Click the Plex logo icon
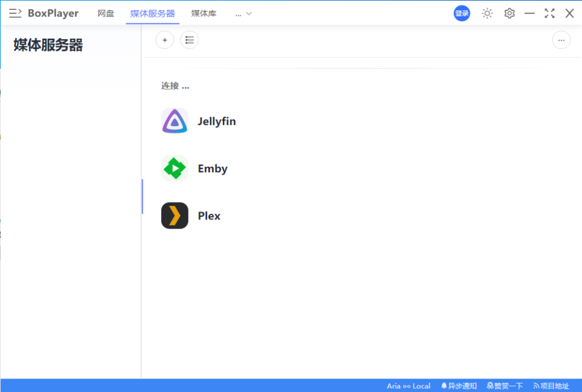The width and height of the screenshot is (582, 392). (x=175, y=216)
